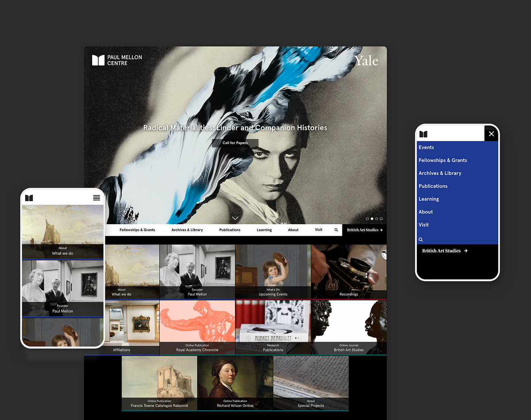The height and width of the screenshot is (420, 531).
Task: Select Publications in the mobile menu
Action: pyautogui.click(x=433, y=186)
